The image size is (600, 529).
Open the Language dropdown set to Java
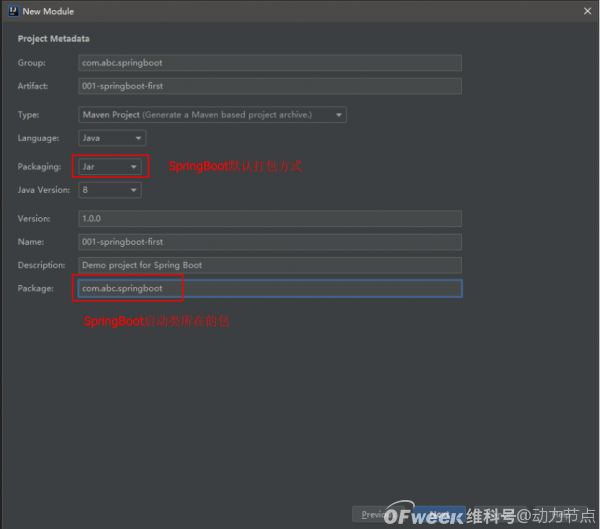[x=112, y=138]
